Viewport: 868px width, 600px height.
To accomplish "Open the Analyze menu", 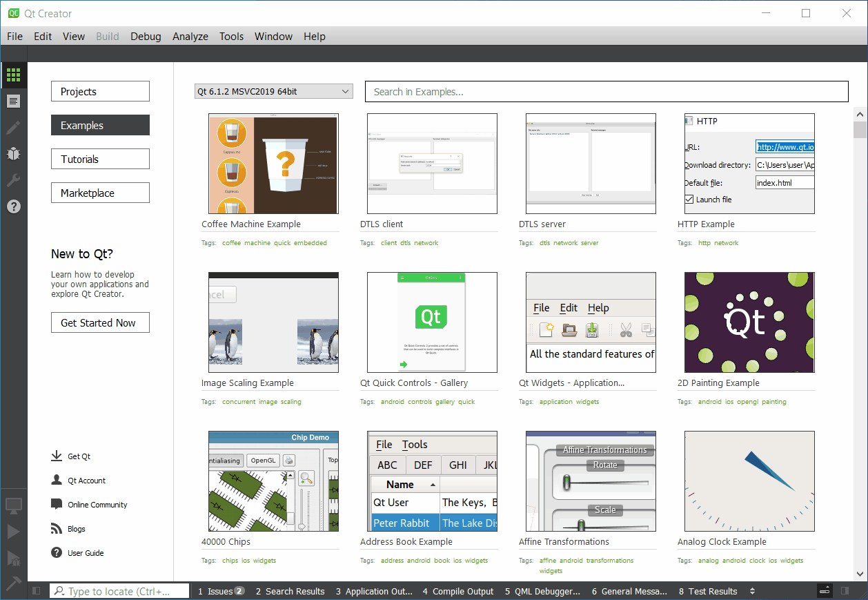I will pyautogui.click(x=190, y=37).
